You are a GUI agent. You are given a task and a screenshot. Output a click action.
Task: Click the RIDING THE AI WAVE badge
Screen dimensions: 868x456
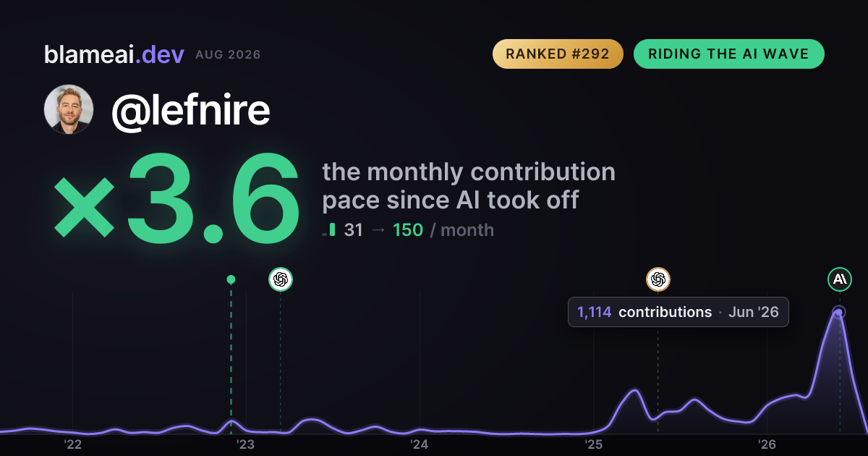(729, 54)
